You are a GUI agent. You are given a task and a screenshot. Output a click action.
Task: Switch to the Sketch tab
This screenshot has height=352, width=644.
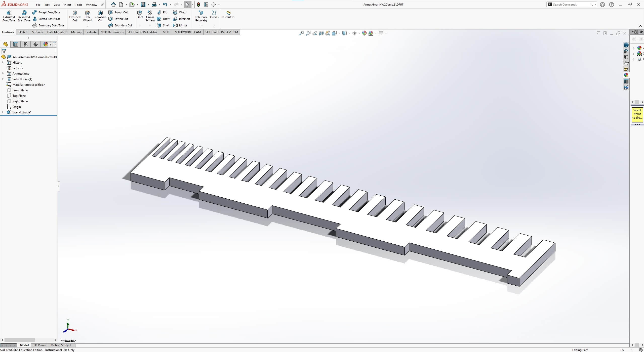[x=23, y=32]
